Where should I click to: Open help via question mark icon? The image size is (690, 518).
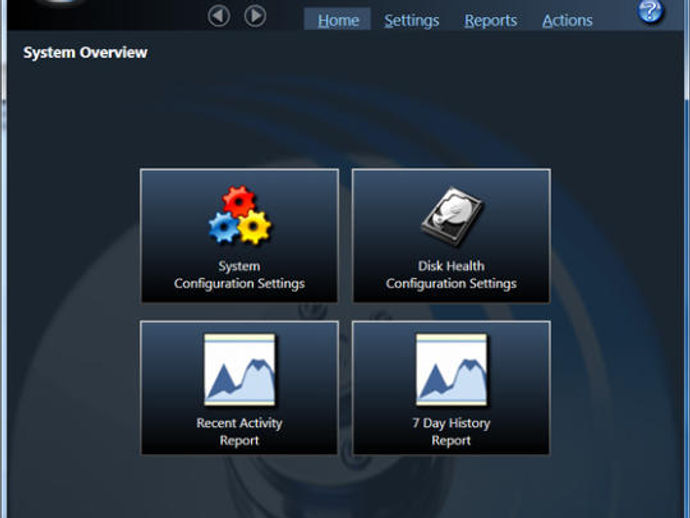tap(650, 10)
